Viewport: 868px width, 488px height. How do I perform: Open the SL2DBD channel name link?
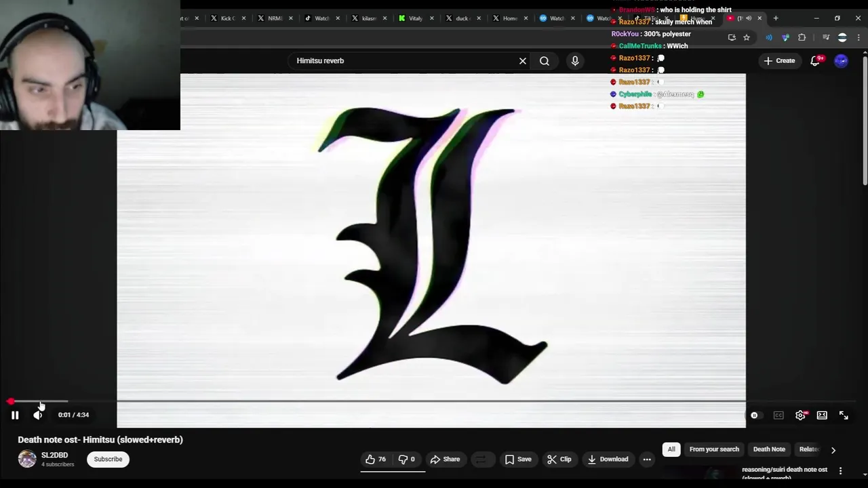tap(54, 455)
